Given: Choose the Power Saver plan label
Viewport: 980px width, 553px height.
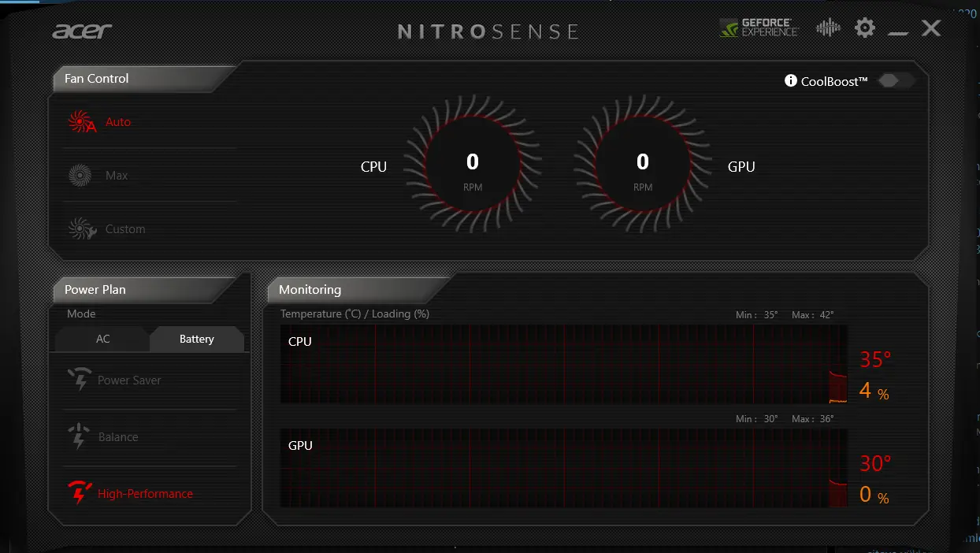Looking at the screenshot, I should [129, 380].
